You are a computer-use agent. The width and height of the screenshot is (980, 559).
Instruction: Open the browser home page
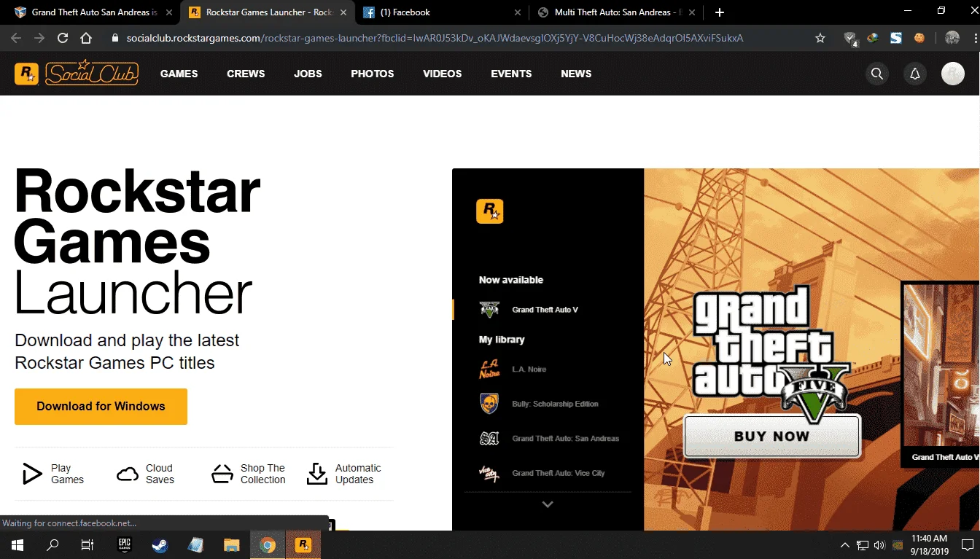[x=86, y=38]
